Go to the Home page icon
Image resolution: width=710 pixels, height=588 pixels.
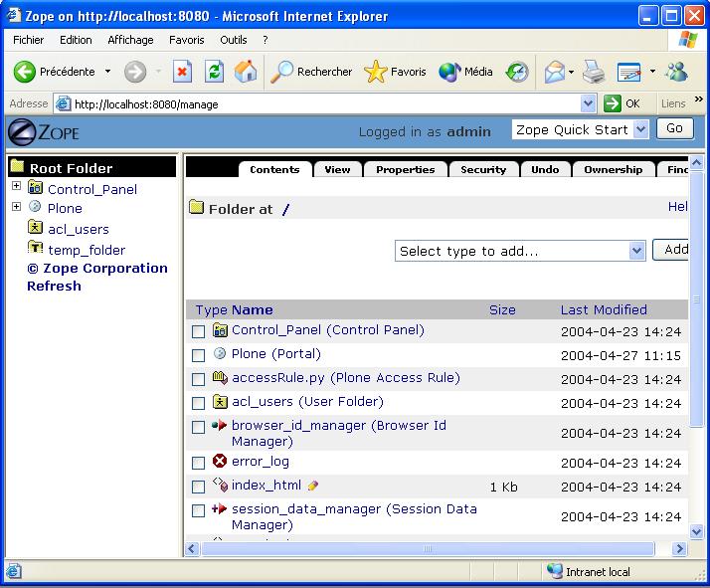[x=245, y=72]
